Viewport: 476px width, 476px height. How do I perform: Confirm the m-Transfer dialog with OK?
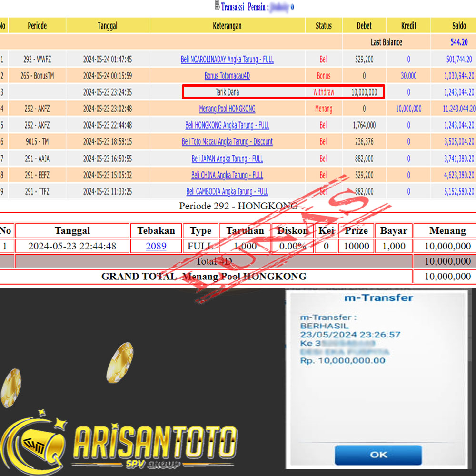pos(378,455)
